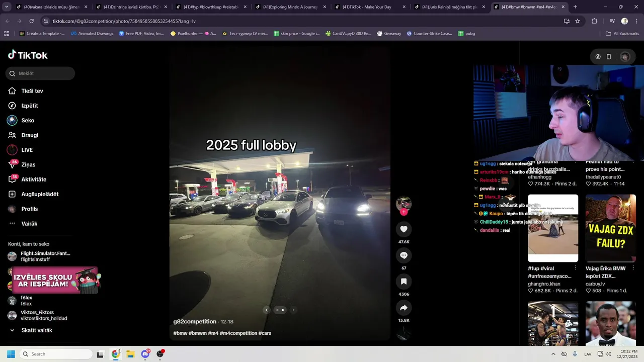
Task: Open options for the Vajag Ērika BMW video
Action: tap(633, 268)
